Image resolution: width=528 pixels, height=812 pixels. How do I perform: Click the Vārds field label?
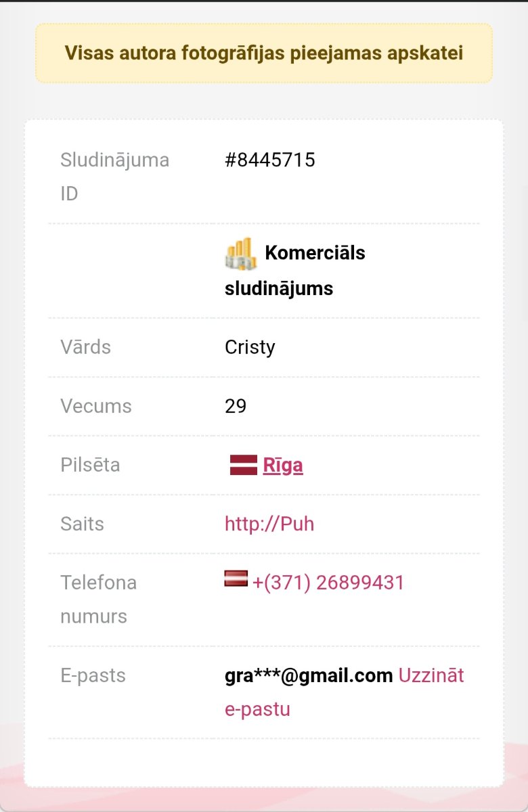(x=85, y=347)
